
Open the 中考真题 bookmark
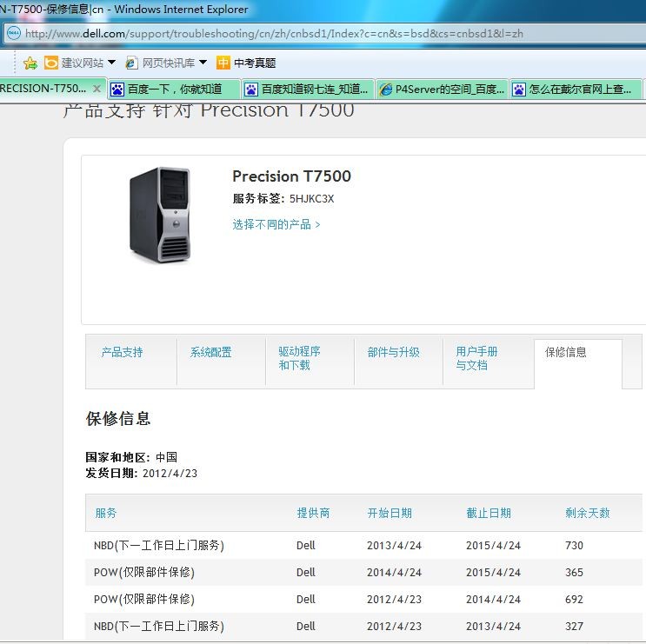246,63
